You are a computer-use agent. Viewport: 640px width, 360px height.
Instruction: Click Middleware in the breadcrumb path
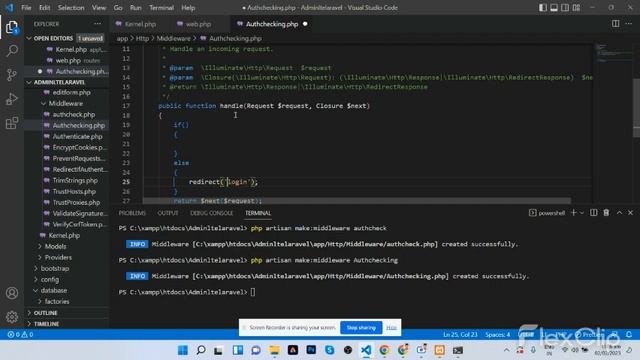tap(173, 38)
